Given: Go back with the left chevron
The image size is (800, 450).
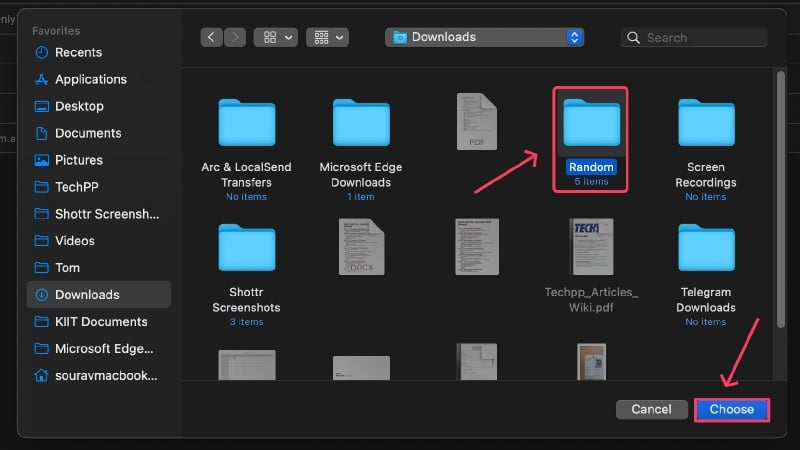Looking at the screenshot, I should (211, 37).
